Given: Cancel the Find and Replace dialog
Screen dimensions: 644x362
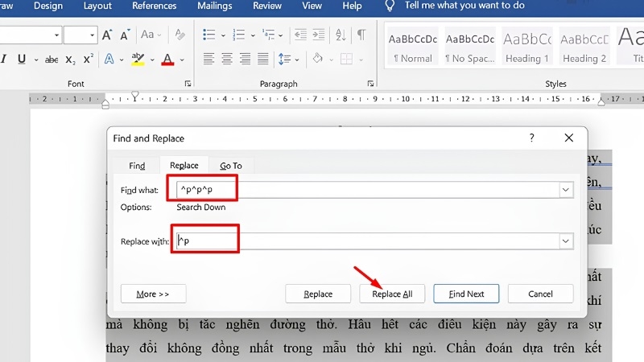Looking at the screenshot, I should (x=540, y=294).
